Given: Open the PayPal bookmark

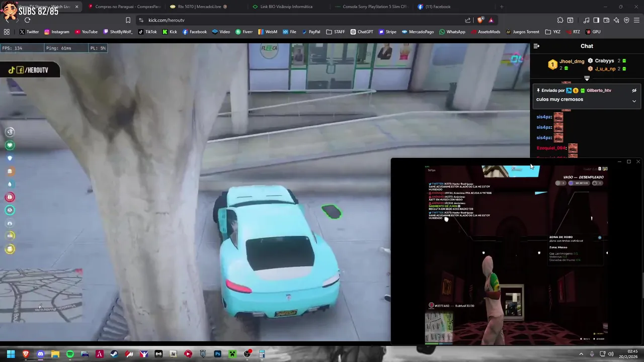Looking at the screenshot, I should click(310, 32).
